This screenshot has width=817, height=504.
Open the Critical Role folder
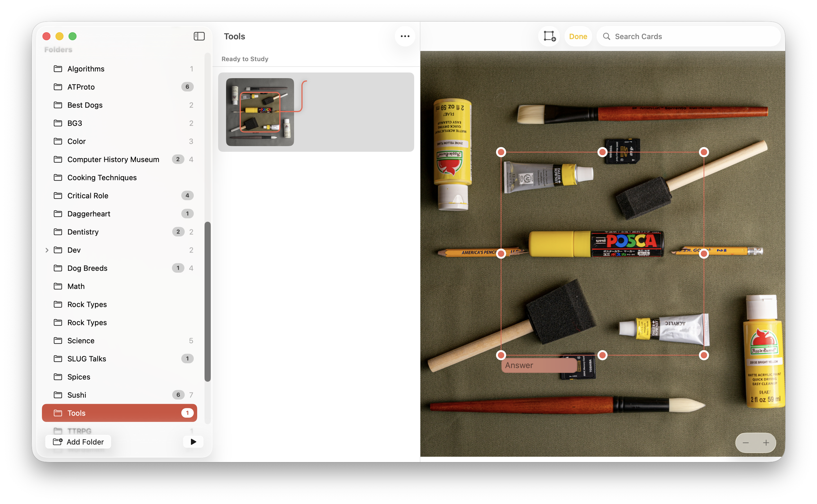119,195
